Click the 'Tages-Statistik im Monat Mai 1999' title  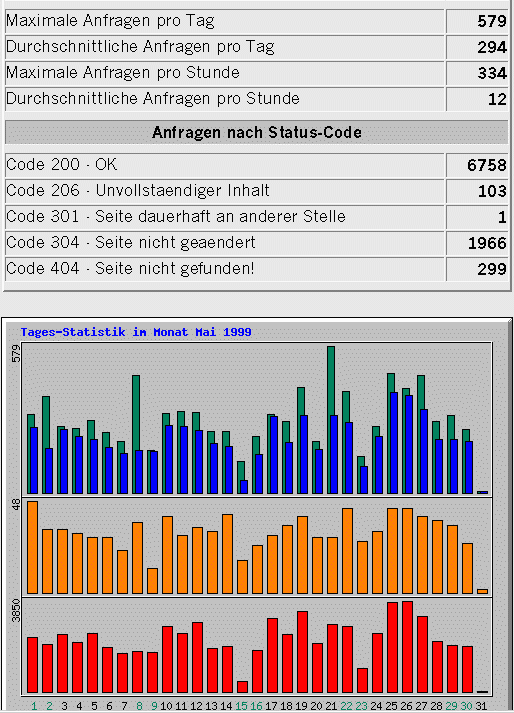(136, 332)
